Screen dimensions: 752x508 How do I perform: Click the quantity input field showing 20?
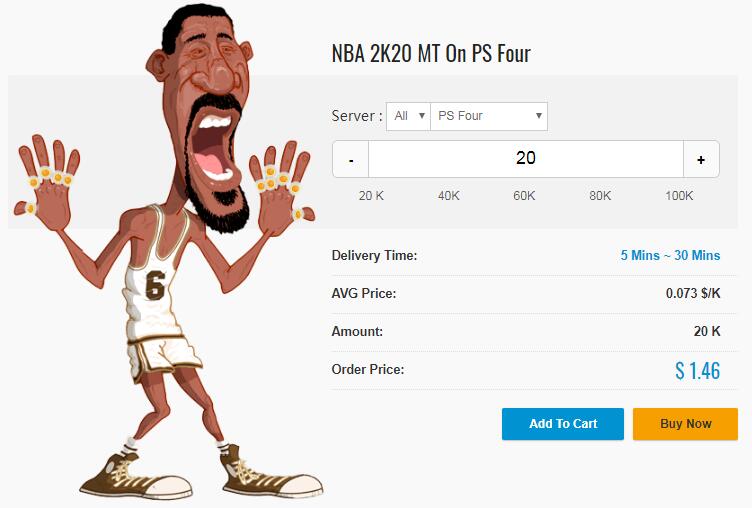[526, 159]
